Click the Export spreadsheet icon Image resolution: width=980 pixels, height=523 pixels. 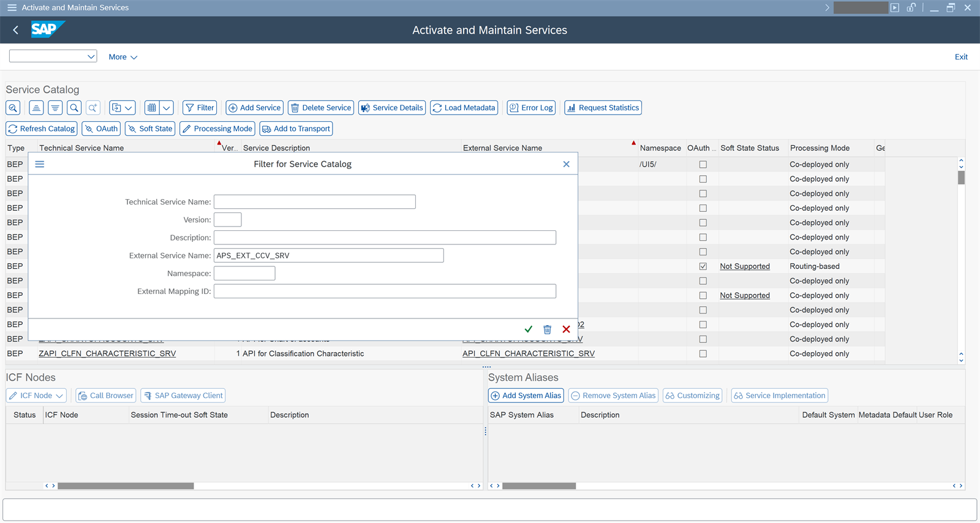click(x=116, y=108)
